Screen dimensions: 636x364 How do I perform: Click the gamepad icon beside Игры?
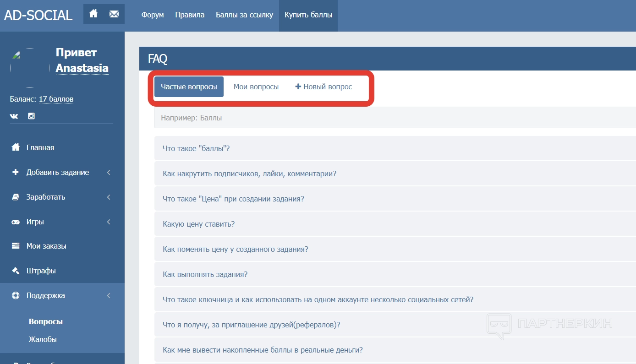[x=16, y=222]
